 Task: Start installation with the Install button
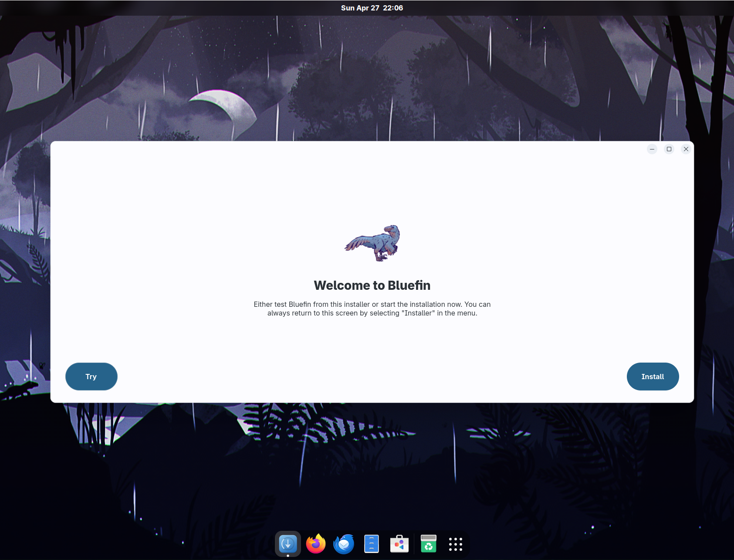tap(653, 377)
